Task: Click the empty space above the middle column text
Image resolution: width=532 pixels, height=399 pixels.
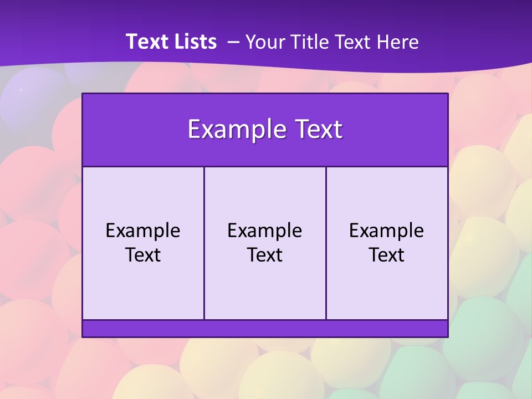Action: click(265, 191)
